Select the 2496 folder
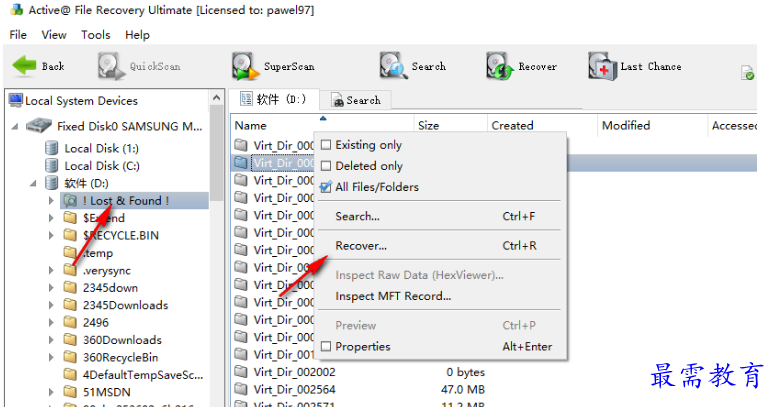Image resolution: width=772 pixels, height=407 pixels. click(x=96, y=322)
